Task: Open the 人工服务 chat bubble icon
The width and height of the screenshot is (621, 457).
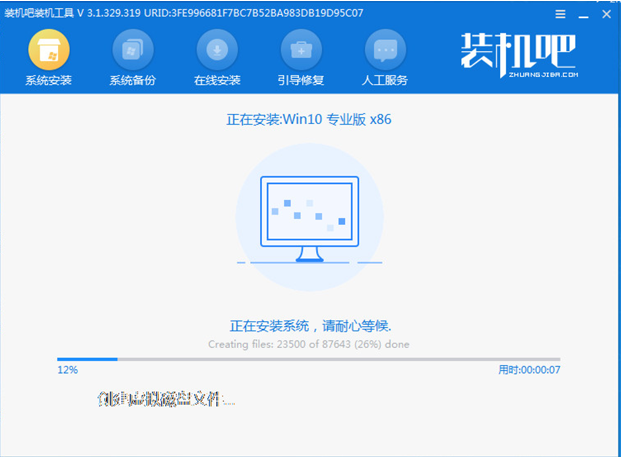Action: pyautogui.click(x=384, y=49)
